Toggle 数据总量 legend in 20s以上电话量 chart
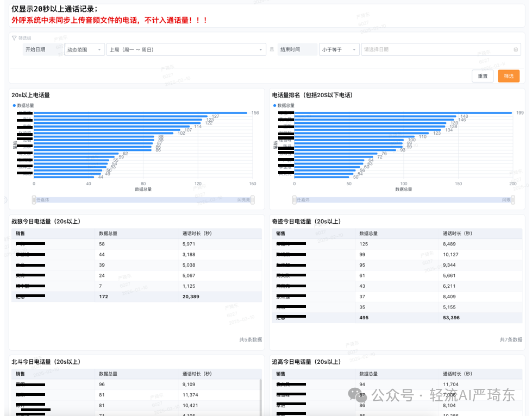 click(23, 105)
